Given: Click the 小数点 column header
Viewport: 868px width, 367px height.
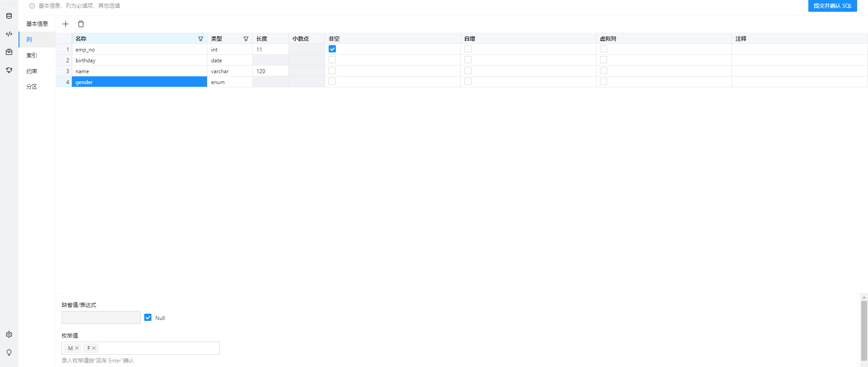Looking at the screenshot, I should [x=307, y=38].
